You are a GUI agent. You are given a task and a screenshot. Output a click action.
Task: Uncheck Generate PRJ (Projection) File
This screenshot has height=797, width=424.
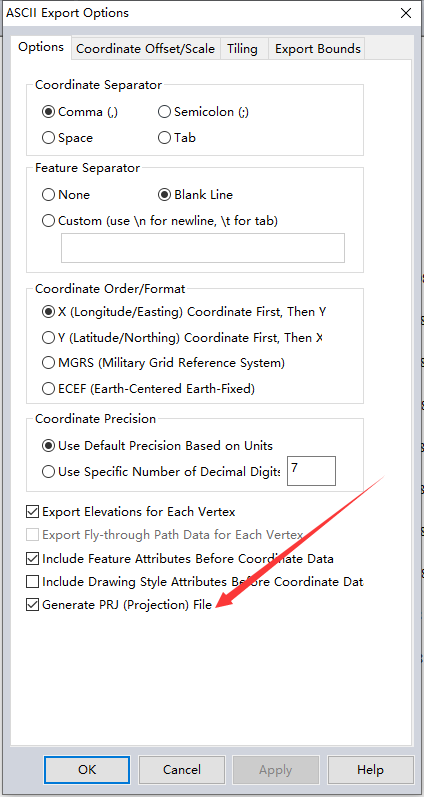coord(119,605)
